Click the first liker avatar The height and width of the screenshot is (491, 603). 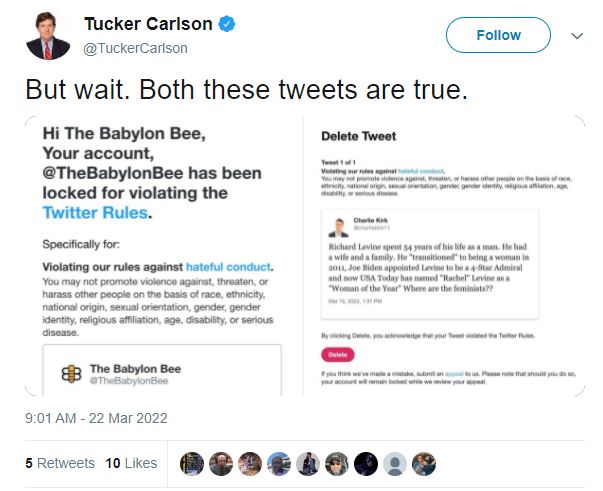[192, 464]
